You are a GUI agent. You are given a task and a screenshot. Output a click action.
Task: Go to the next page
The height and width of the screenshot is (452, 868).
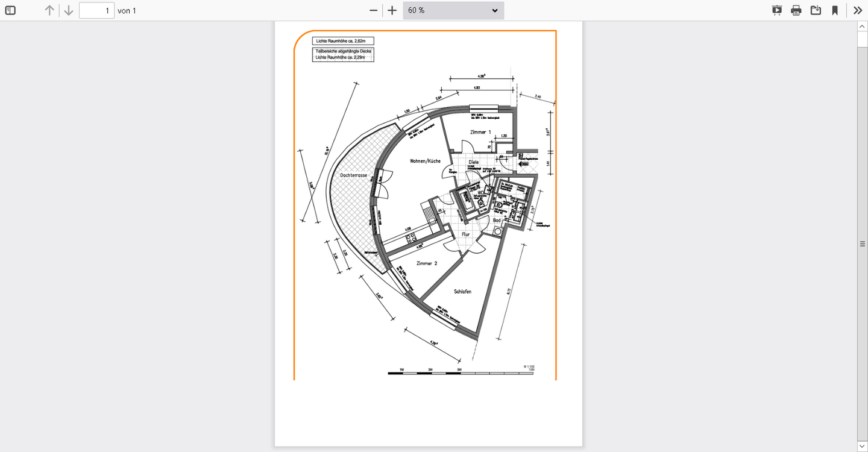point(69,10)
